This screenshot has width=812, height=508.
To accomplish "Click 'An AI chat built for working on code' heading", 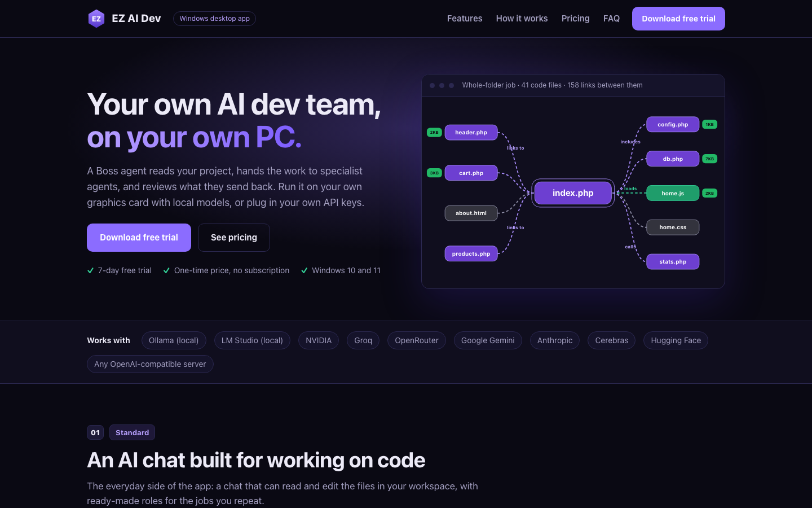I will tap(256, 460).
